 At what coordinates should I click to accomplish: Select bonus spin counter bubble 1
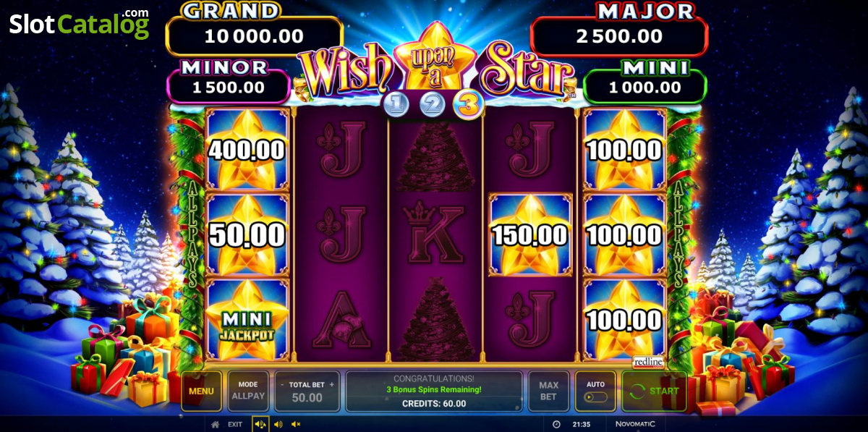[396, 105]
